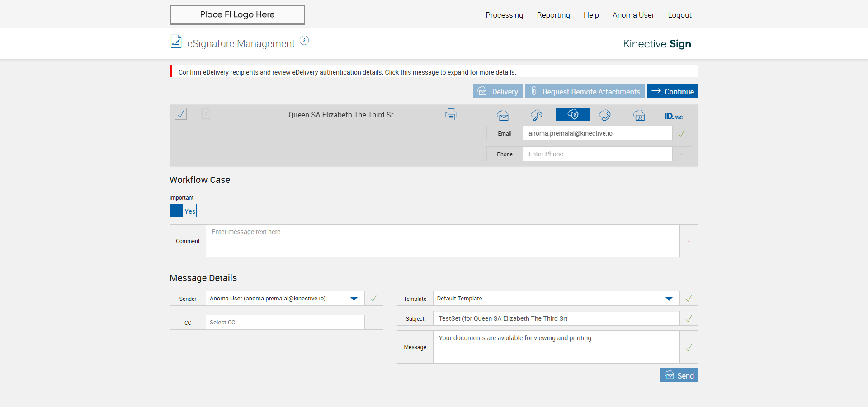This screenshot has width=868, height=407.
Task: Open the Template dropdown list
Action: [669, 299]
